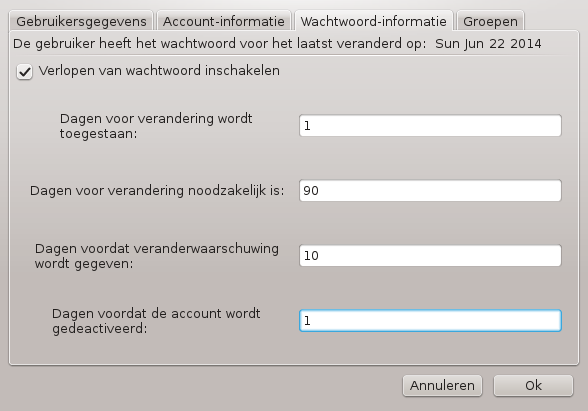
Task: Click the checkmark inside the expiry checkbox
Action: point(25,71)
